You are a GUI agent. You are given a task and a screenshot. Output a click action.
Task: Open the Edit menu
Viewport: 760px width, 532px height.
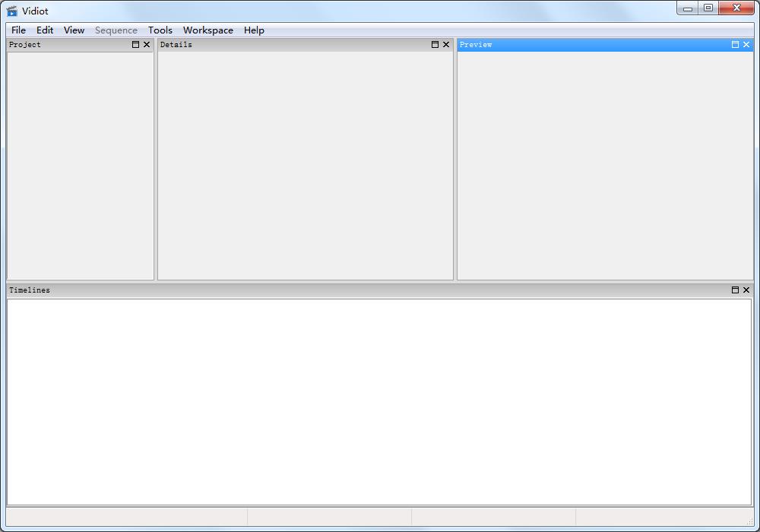(x=45, y=30)
